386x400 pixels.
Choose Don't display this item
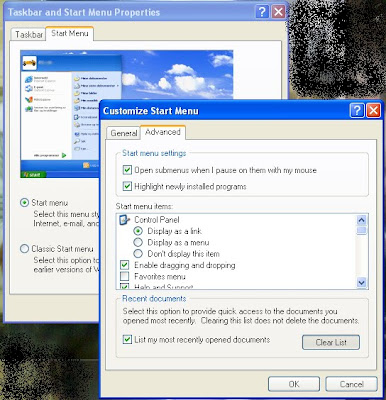pos(138,254)
